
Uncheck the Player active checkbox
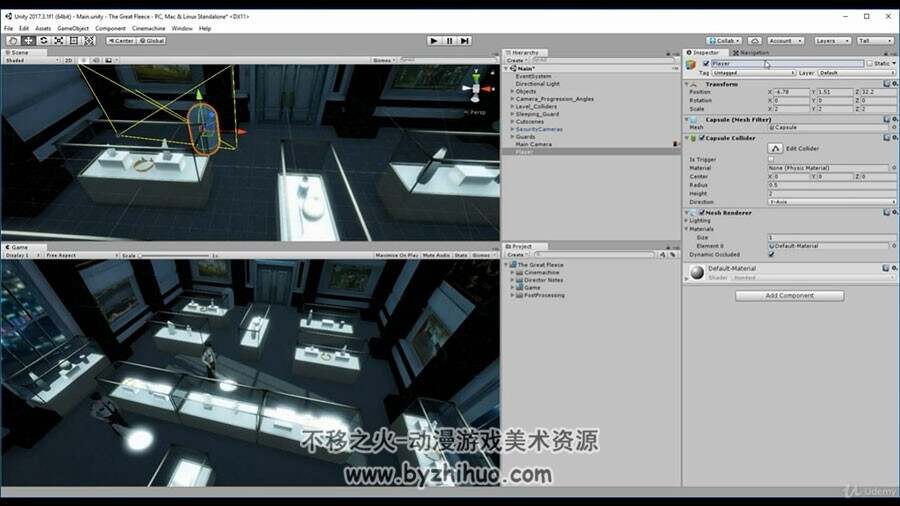[706, 64]
